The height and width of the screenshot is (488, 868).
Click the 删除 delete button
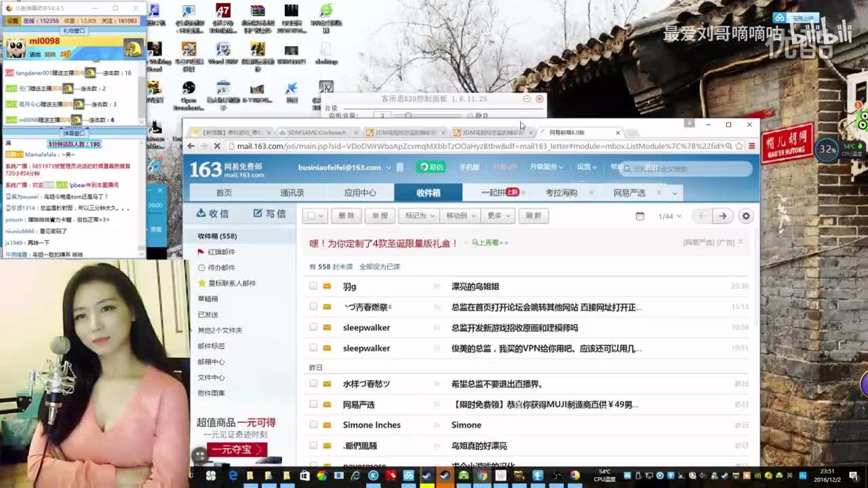tap(346, 216)
